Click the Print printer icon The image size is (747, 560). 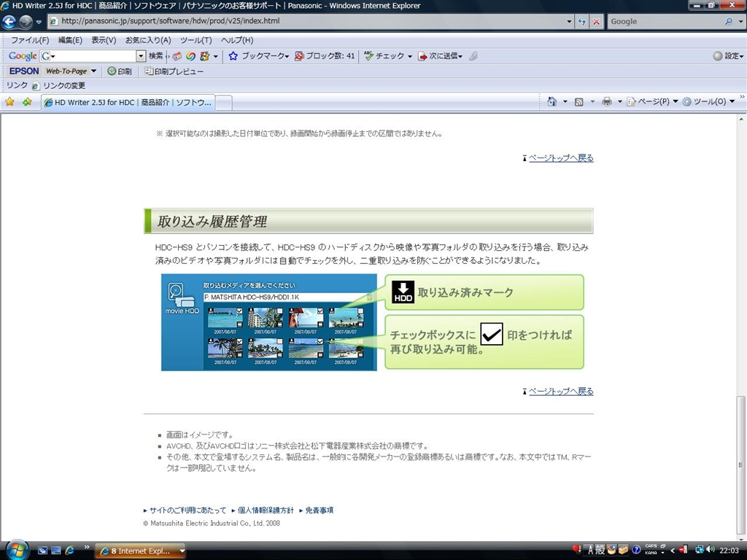click(606, 101)
